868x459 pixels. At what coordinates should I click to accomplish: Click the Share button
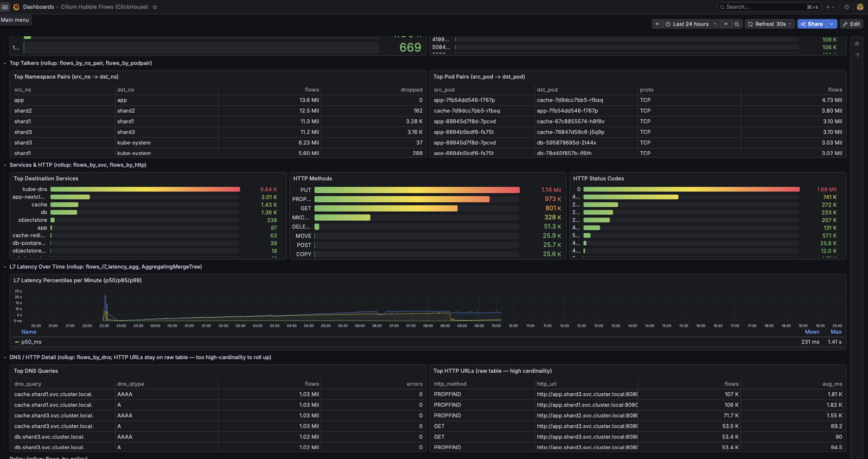812,24
